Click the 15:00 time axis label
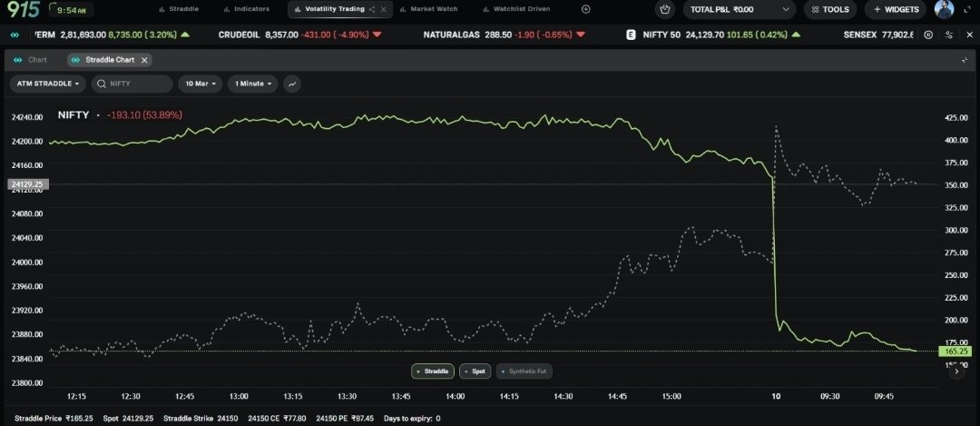Screen dimensions: 980x426 pos(671,396)
